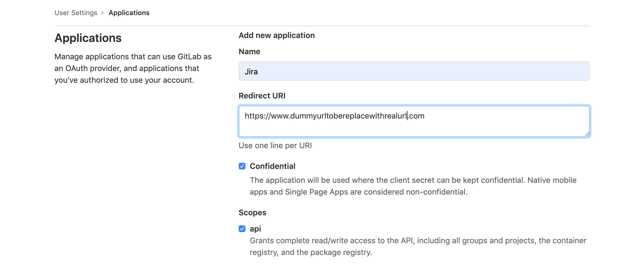The height and width of the screenshot is (267, 644).
Task: Click the breadcrumb chevron separator
Action: coord(103,13)
